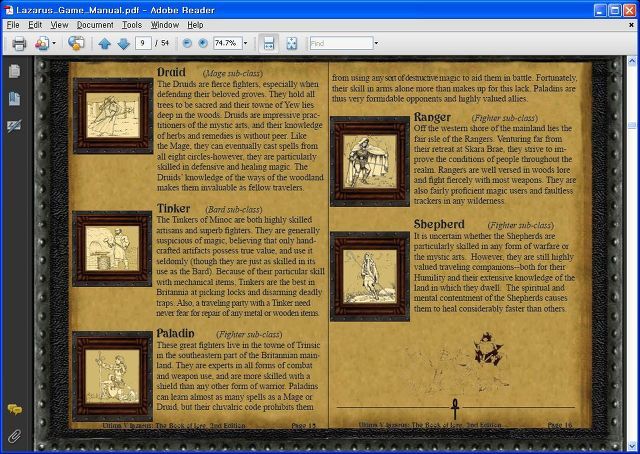
Task: Open the Signatures panel in the sidebar
Action: 14,126
